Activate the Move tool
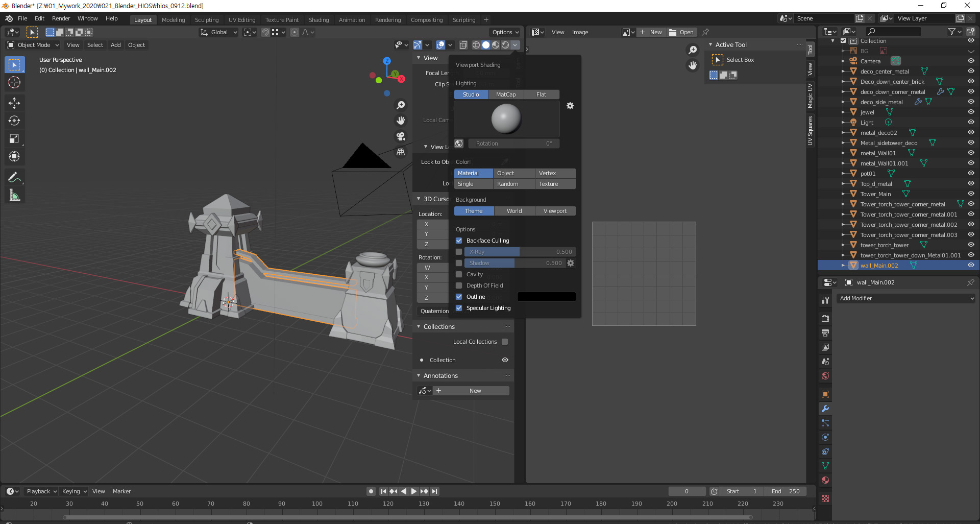Screen dimensions: 980x524 pos(14,103)
